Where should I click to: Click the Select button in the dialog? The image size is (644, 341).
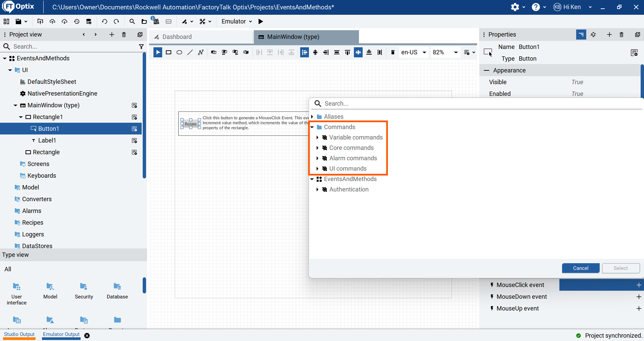tap(620, 268)
